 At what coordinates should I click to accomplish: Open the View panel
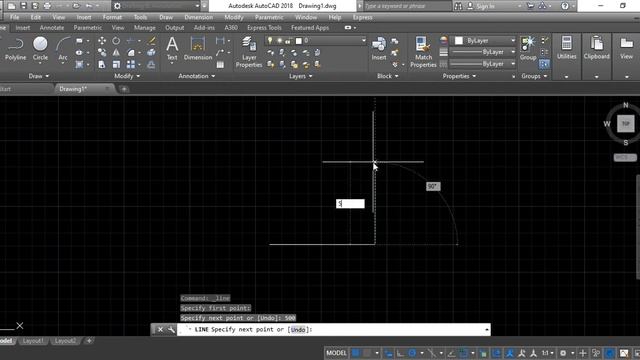[x=626, y=48]
